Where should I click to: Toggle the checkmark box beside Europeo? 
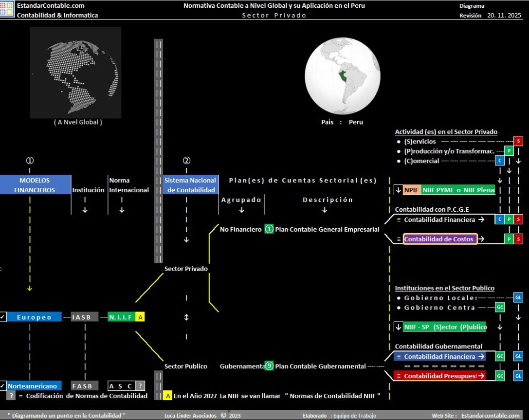point(2,317)
